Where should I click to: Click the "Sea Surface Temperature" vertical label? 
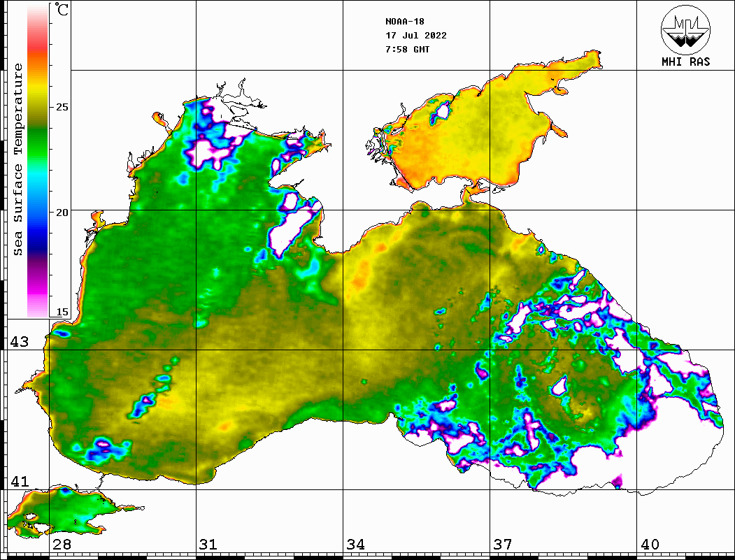pyautogui.click(x=17, y=159)
